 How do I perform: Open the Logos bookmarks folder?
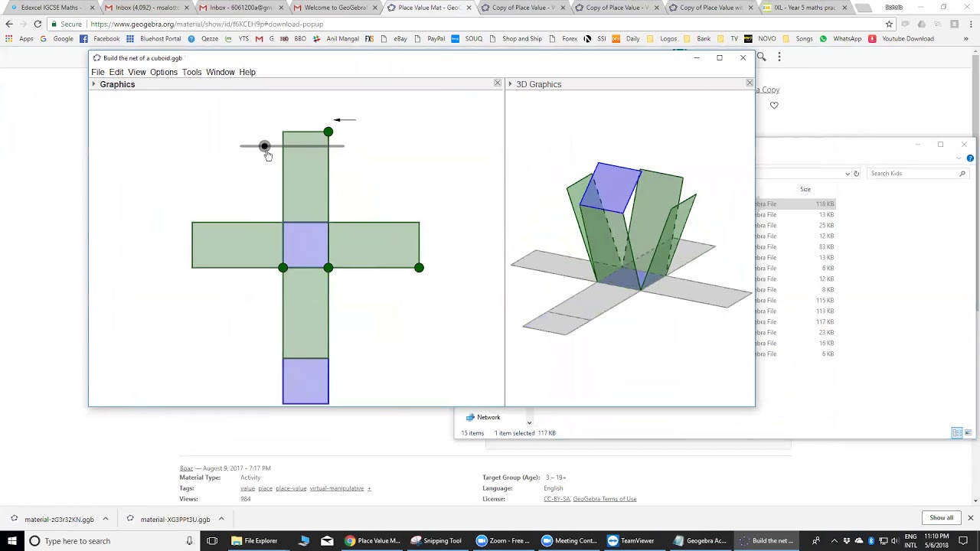coord(662,38)
